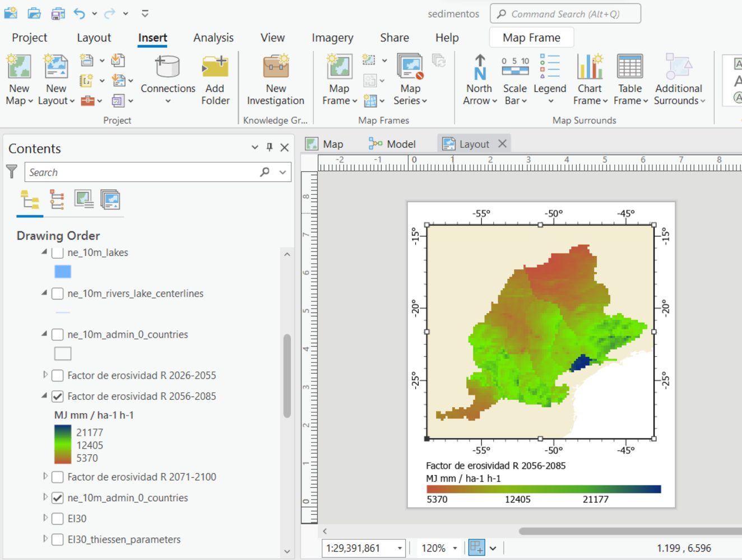
Task: Insert a Chart Frame
Action: [590, 80]
